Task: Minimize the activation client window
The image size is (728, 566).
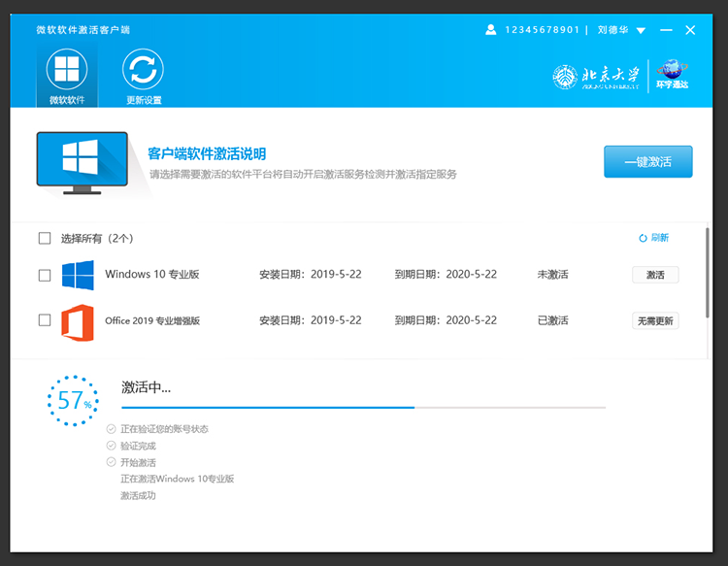Action: click(x=666, y=30)
